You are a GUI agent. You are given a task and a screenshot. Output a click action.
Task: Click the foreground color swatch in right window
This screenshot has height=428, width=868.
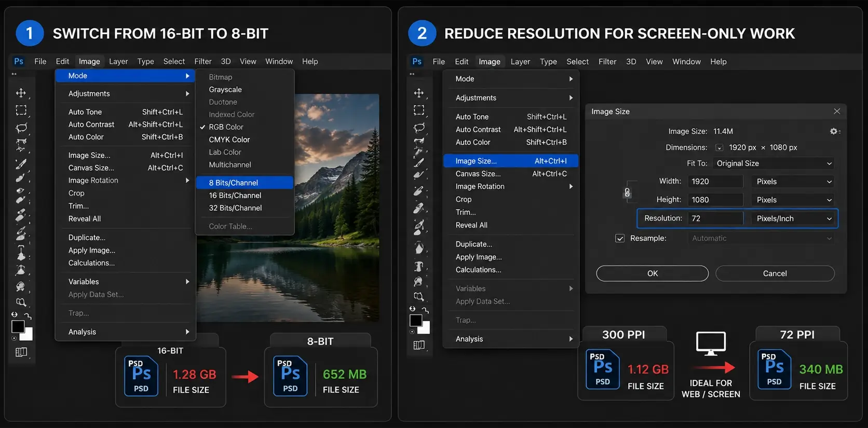(x=416, y=320)
